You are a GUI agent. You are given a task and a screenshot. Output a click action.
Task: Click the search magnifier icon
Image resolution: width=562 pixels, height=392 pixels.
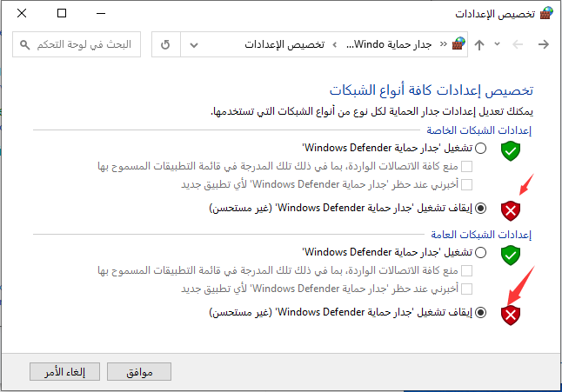click(x=24, y=44)
